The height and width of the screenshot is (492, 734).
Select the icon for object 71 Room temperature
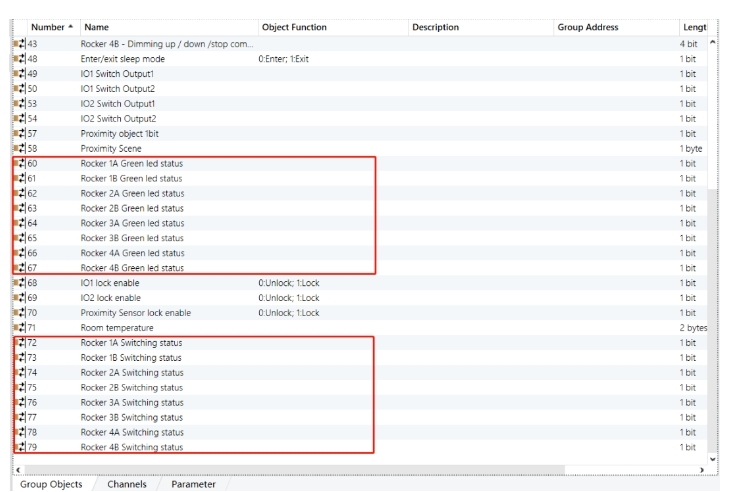[19, 328]
